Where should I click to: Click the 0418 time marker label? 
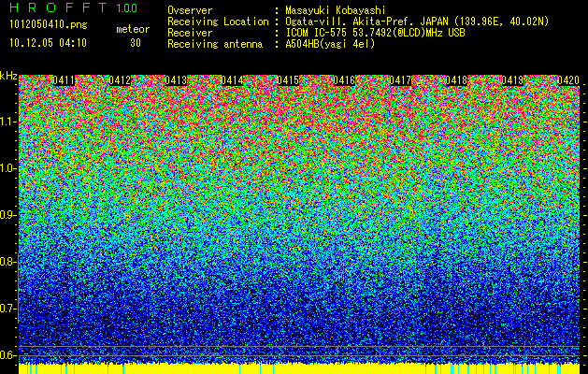click(x=456, y=80)
